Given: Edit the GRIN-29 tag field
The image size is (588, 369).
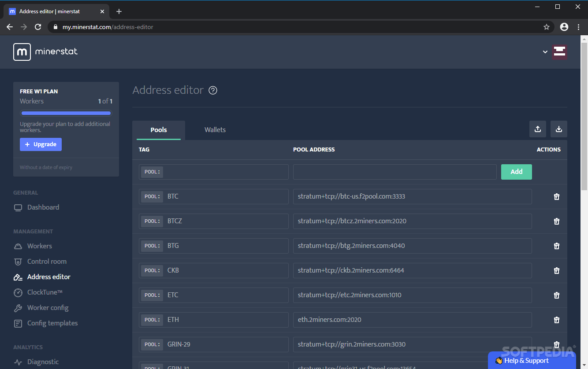Looking at the screenshot, I should (x=214, y=344).
